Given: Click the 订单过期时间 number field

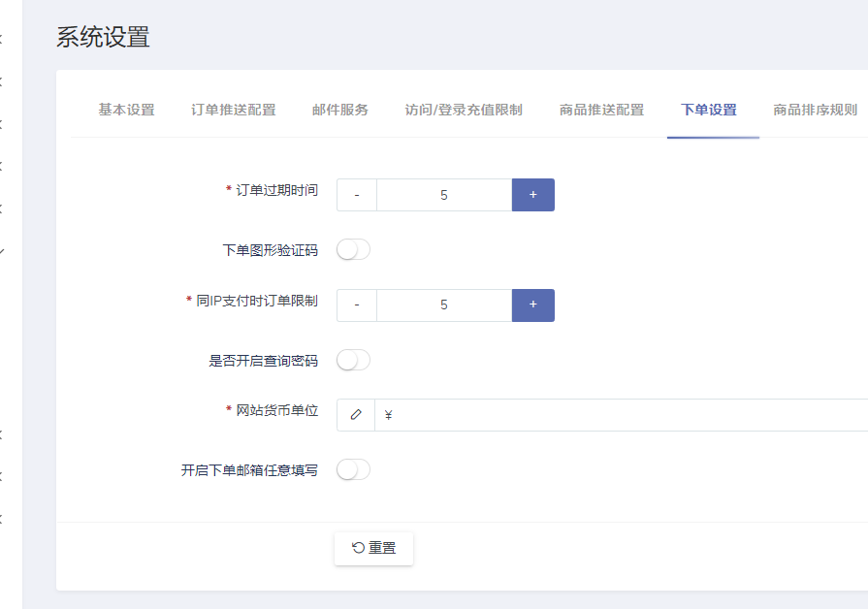Looking at the screenshot, I should point(444,195).
